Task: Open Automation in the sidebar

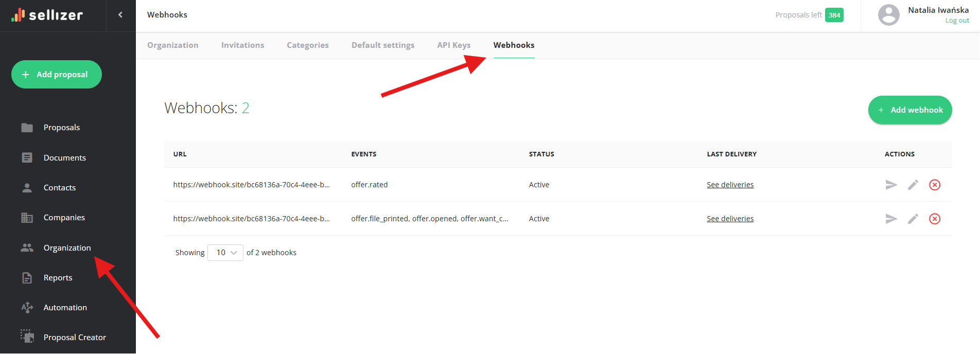Action: point(65,308)
